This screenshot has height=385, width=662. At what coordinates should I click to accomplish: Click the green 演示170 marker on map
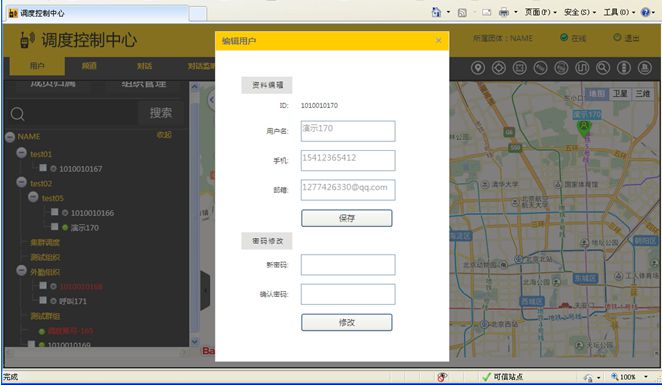point(584,128)
